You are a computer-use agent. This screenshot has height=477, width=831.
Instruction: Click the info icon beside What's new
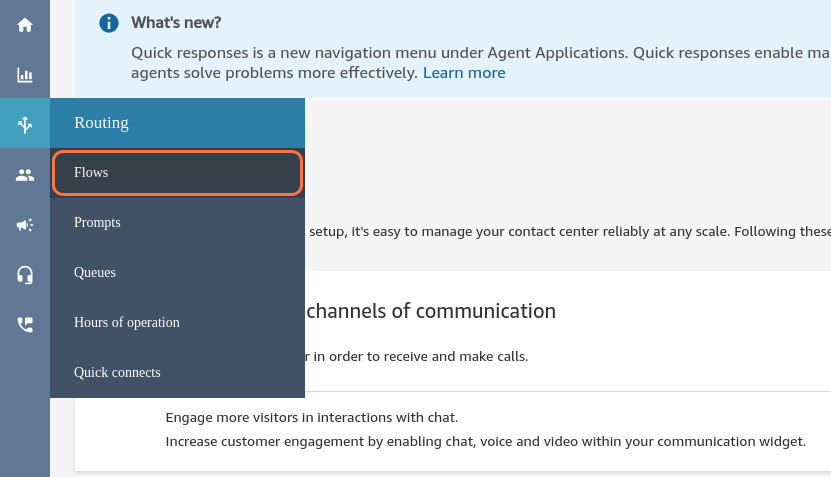(109, 23)
